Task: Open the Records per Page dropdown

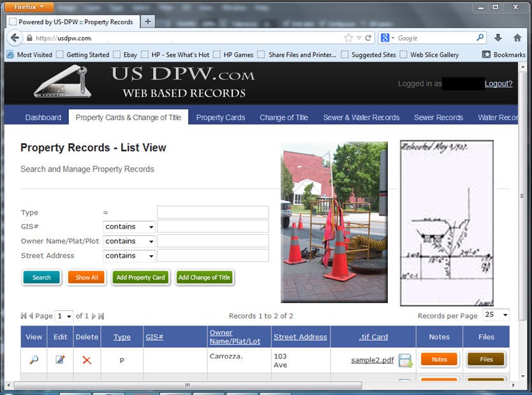Action: click(x=496, y=315)
